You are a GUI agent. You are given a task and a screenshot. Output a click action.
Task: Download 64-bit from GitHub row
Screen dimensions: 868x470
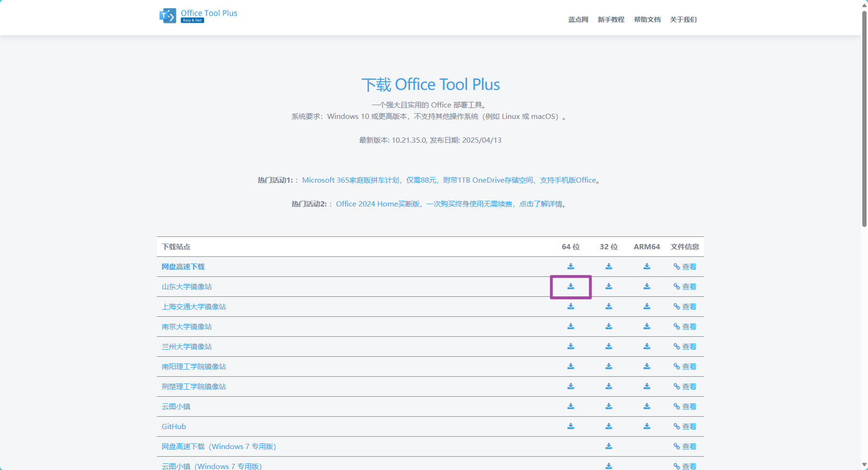[x=571, y=426]
